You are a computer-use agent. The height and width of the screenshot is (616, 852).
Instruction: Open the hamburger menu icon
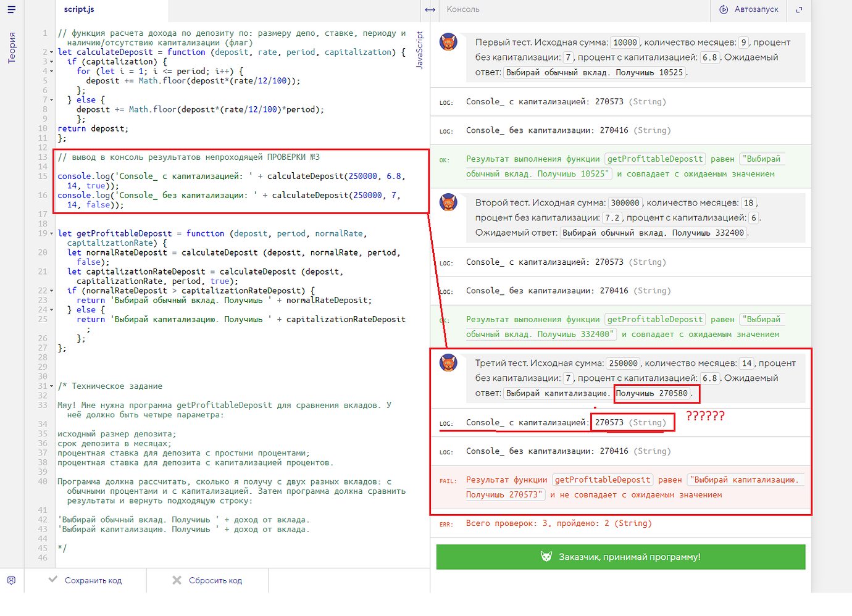[x=12, y=9]
